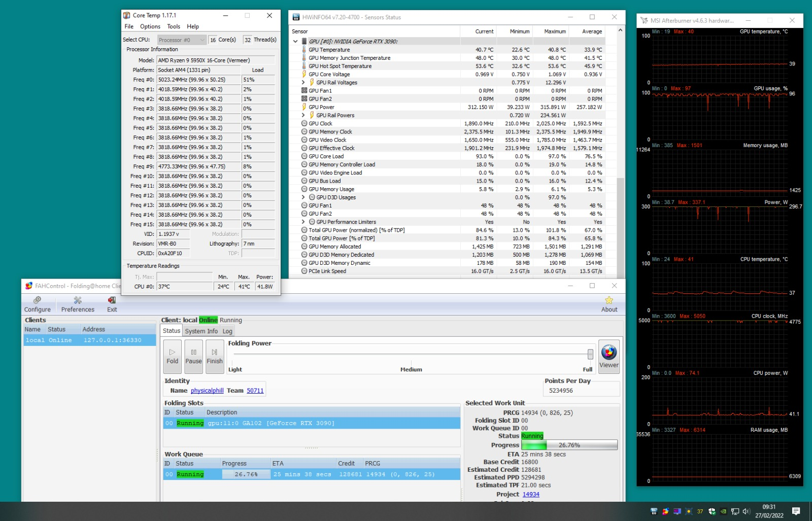Click the Folding Power slider handle
The image size is (812, 521).
coord(590,354)
